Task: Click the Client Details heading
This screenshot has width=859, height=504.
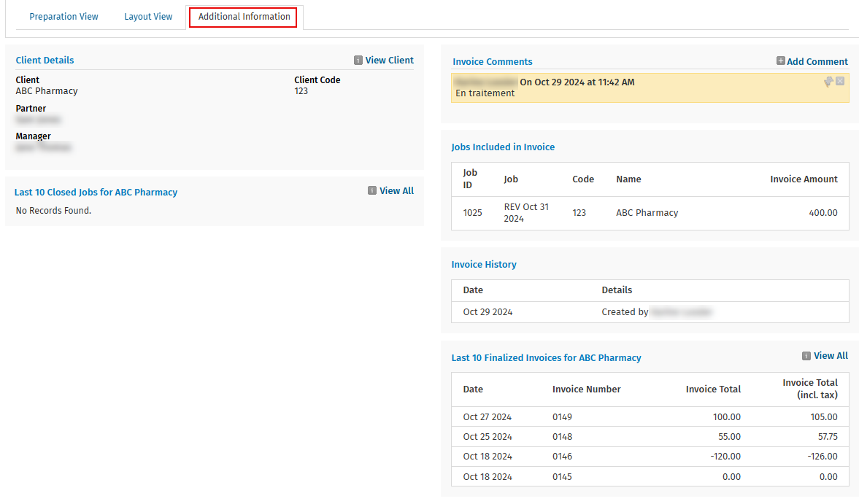Action: point(45,61)
